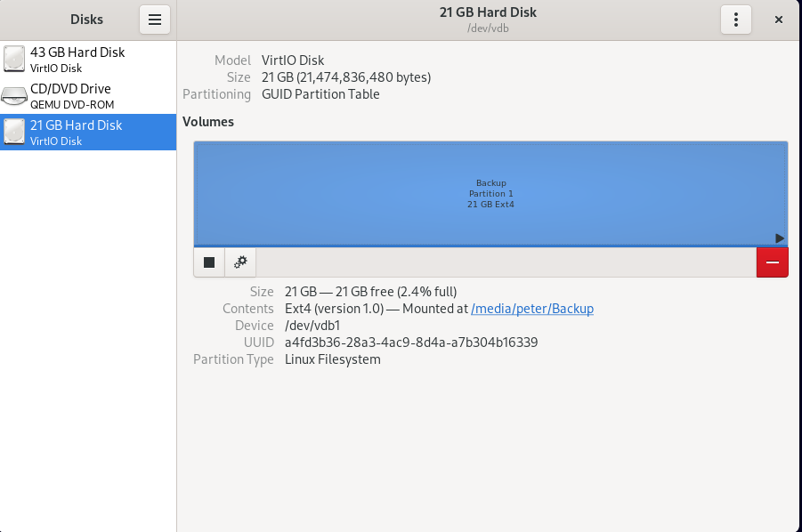
Task: Delete the selected partition with red minus
Action: [x=772, y=262]
